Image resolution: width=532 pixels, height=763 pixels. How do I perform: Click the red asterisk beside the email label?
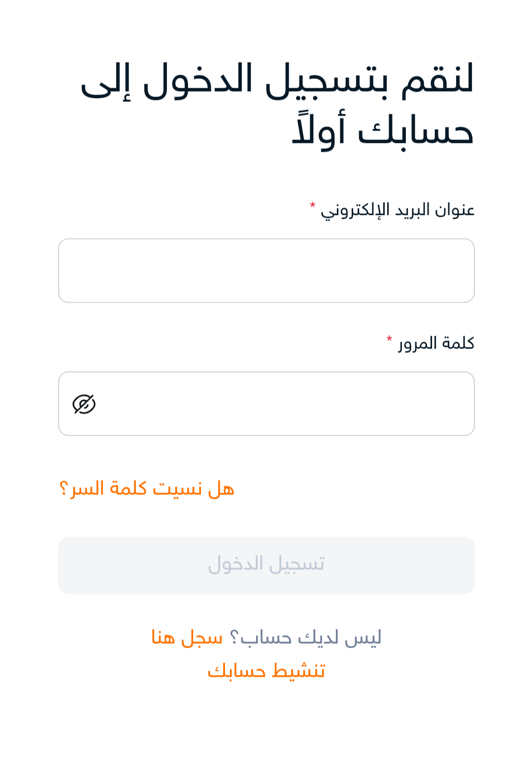point(312,205)
